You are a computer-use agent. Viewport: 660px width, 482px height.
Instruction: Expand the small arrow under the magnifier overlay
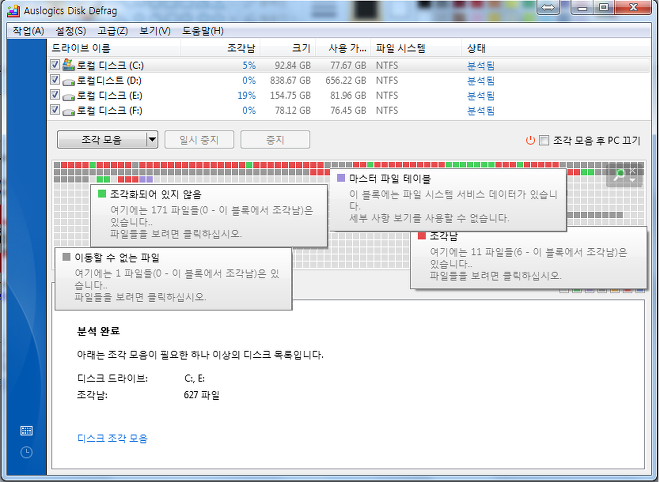[632, 180]
